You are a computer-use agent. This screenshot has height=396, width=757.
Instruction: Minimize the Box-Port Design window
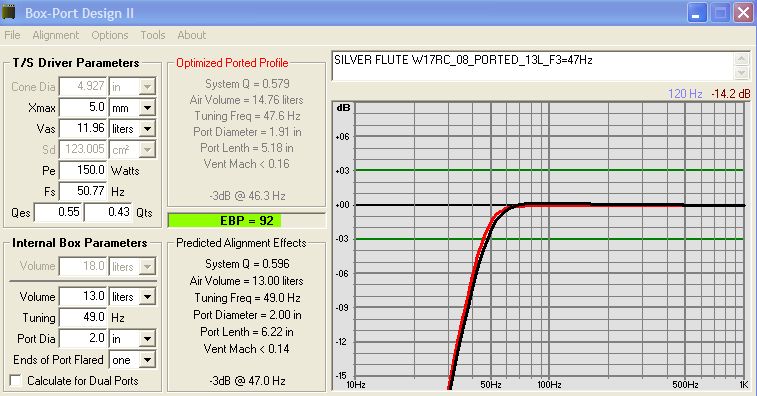696,13
